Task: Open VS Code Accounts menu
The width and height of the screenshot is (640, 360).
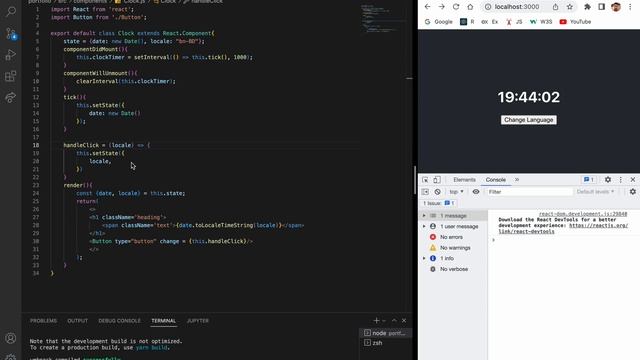Action: [x=11, y=338]
